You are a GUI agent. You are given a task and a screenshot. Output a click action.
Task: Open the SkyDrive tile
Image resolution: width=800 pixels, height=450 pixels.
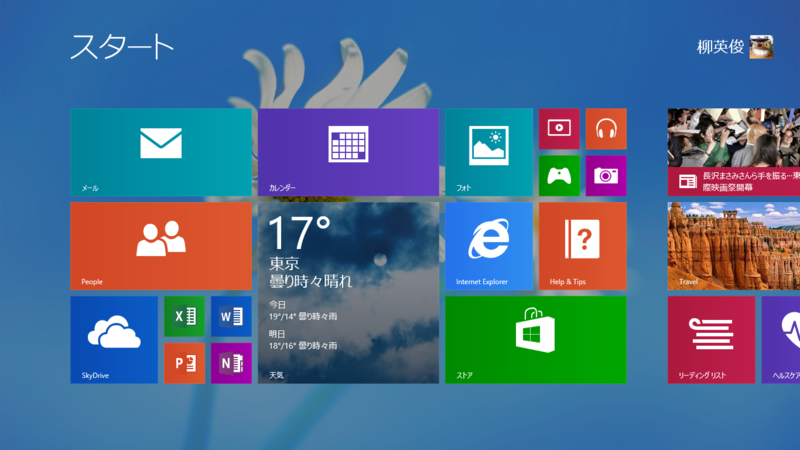coord(114,340)
